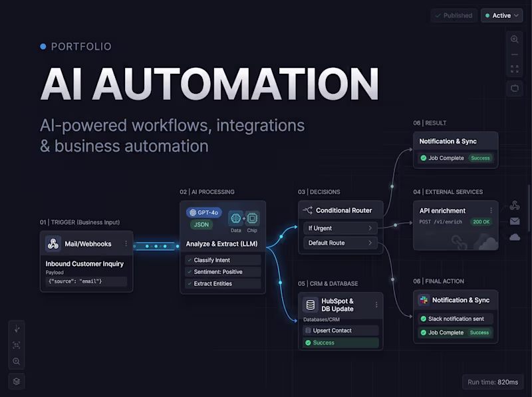
Task: Click the Notification & Sync title in Result node
Action: tap(448, 141)
